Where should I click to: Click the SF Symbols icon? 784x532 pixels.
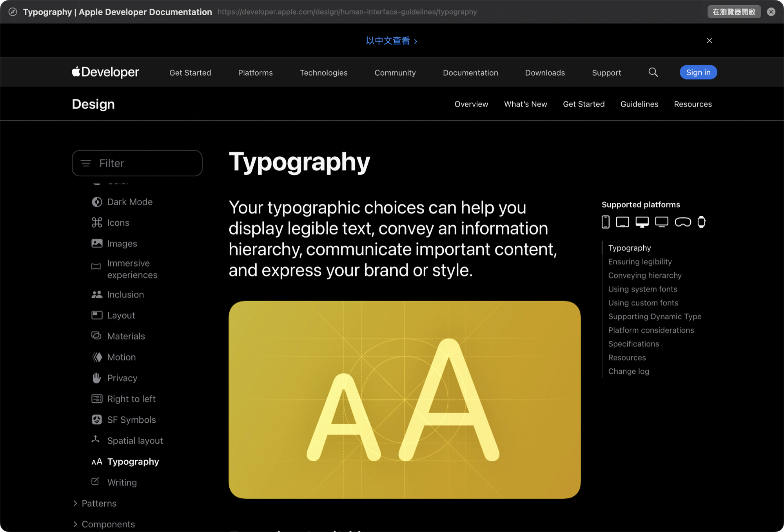pos(97,420)
